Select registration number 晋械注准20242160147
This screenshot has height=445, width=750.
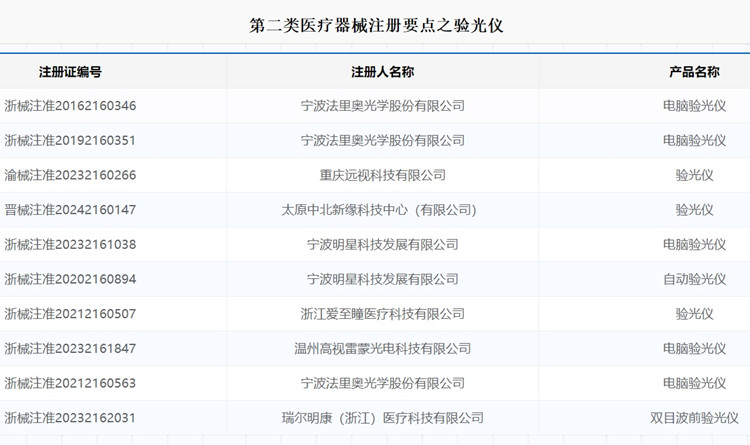[70, 210]
